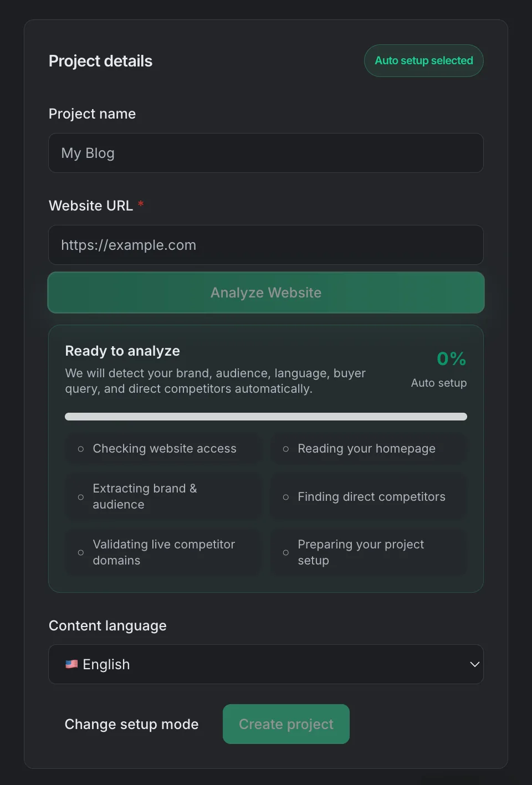This screenshot has width=532, height=785.
Task: Click the chevron in the English selector
Action: click(474, 664)
